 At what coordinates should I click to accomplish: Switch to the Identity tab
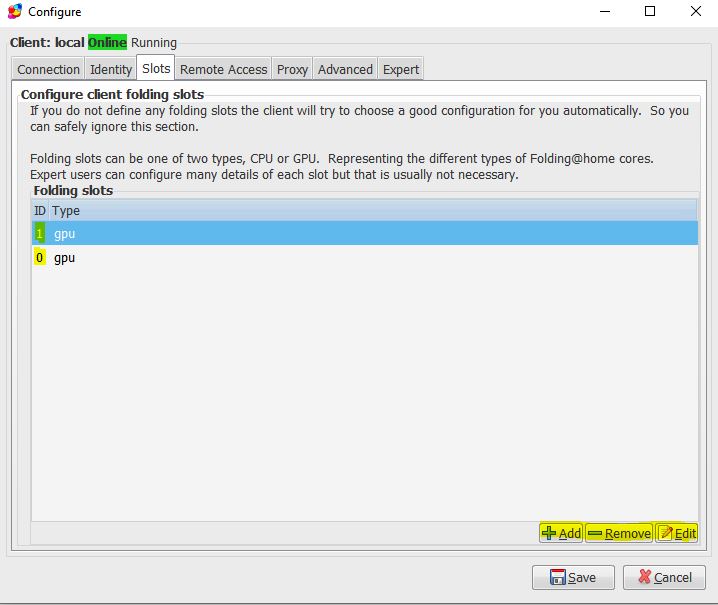pyautogui.click(x=111, y=69)
